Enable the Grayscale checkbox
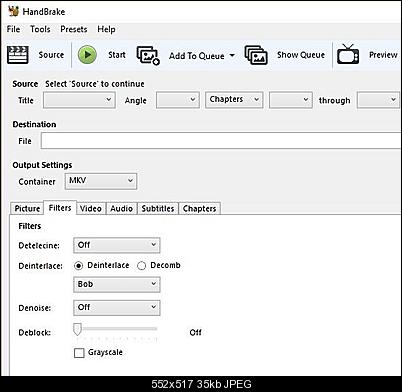 79,353
